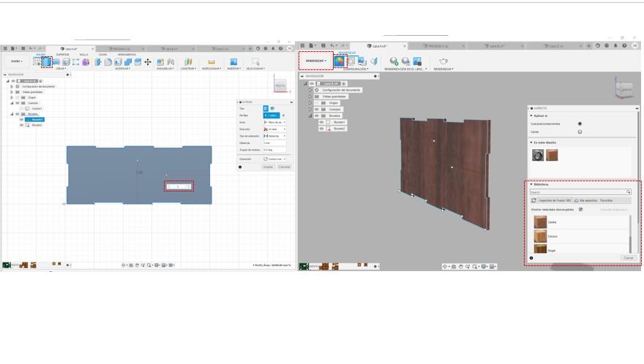
Task: Click the Joint tool icon
Action: (171, 62)
